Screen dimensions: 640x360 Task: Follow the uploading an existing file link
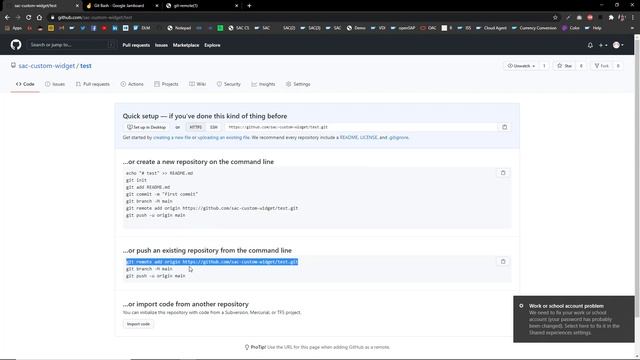(x=223, y=138)
